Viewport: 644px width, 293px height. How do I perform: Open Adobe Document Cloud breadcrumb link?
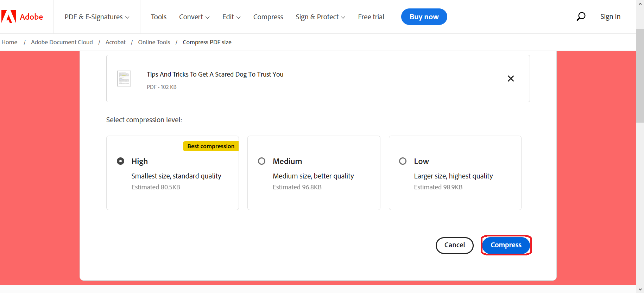point(62,42)
